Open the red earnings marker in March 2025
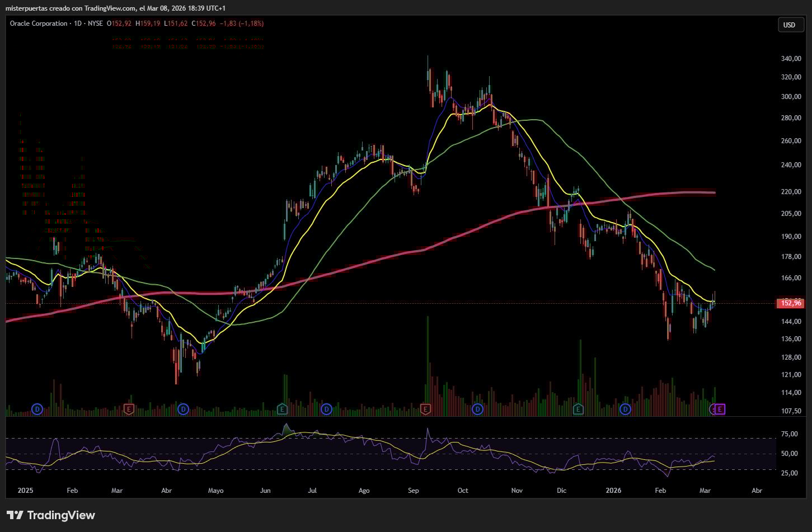This screenshot has height=532, width=812. (129, 409)
